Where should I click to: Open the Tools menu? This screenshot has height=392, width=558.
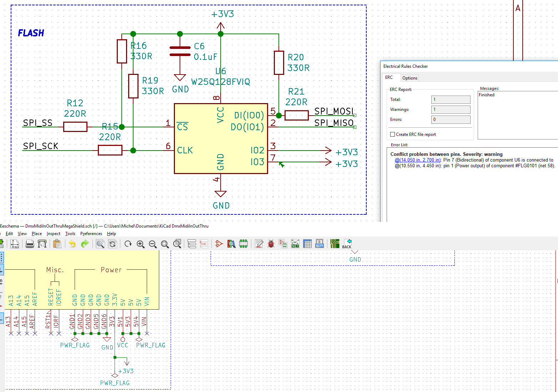(70, 234)
